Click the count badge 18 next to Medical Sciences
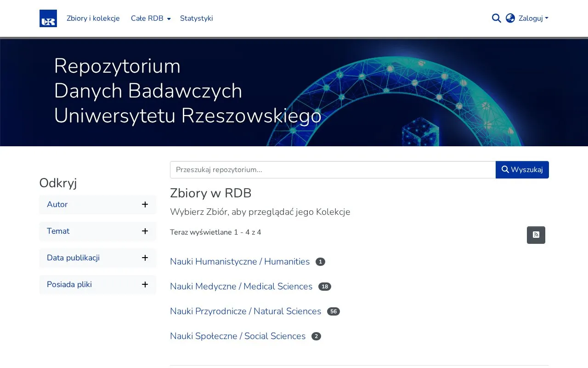 coord(325,287)
